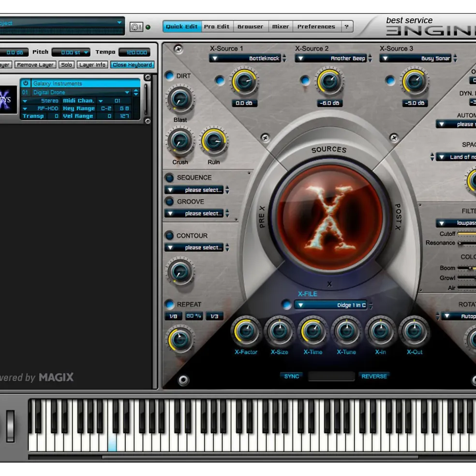Click the X-Tune knob
The image size is (476, 476).
346,331
